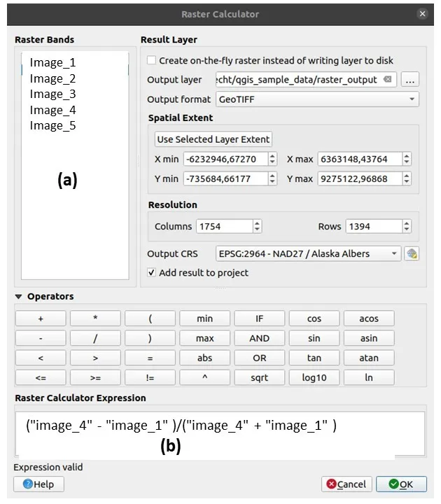Enable the on-the-fly raster checkbox
This screenshot has width=441, height=504.
click(152, 61)
